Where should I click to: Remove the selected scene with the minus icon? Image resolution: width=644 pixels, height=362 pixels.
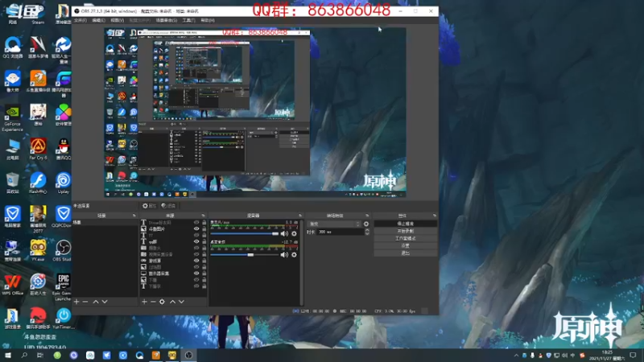click(85, 302)
